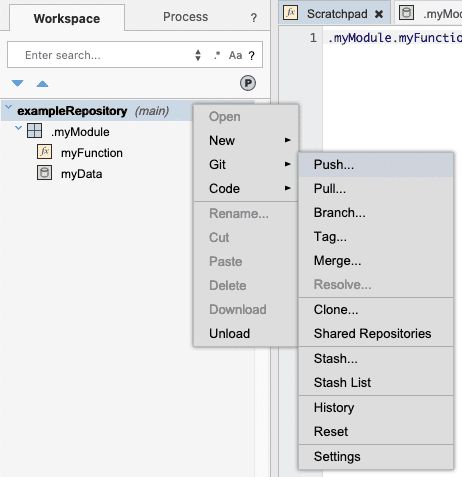Select the Scratchpad editor tab
The width and height of the screenshot is (462, 477).
334,13
